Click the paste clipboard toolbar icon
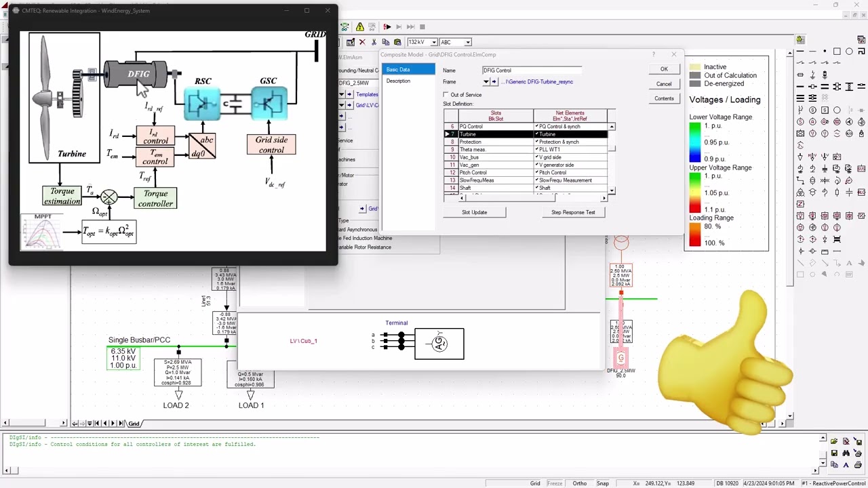The height and width of the screenshot is (488, 868). (397, 42)
